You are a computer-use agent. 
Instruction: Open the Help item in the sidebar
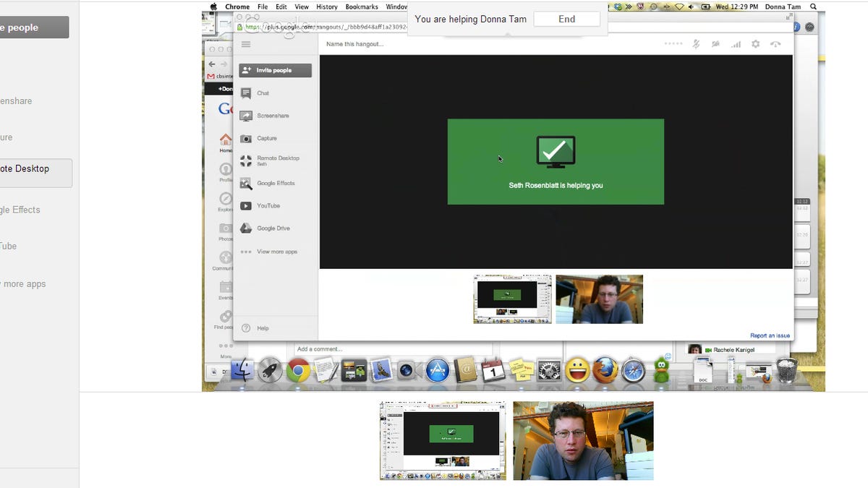(262, 328)
